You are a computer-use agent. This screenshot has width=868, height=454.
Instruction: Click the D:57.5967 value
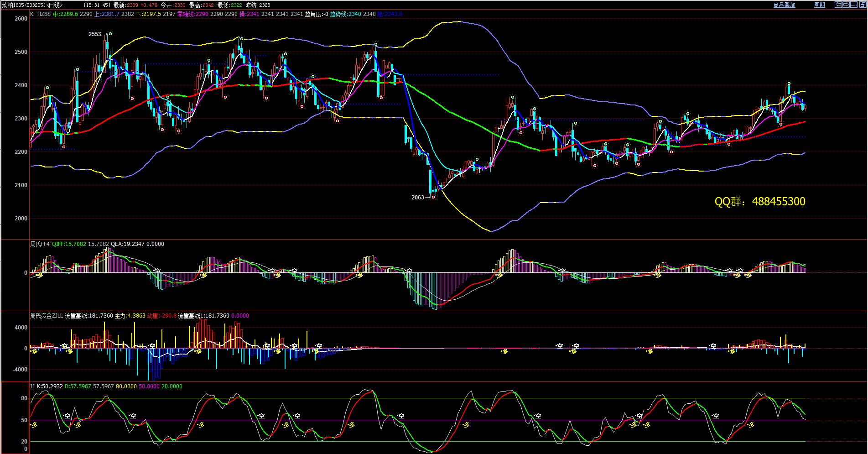pos(78,386)
